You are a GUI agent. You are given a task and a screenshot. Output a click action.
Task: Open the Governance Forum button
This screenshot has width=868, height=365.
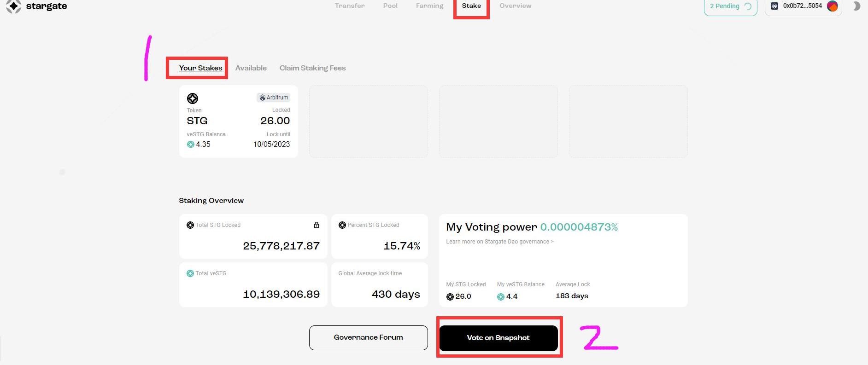(x=368, y=338)
